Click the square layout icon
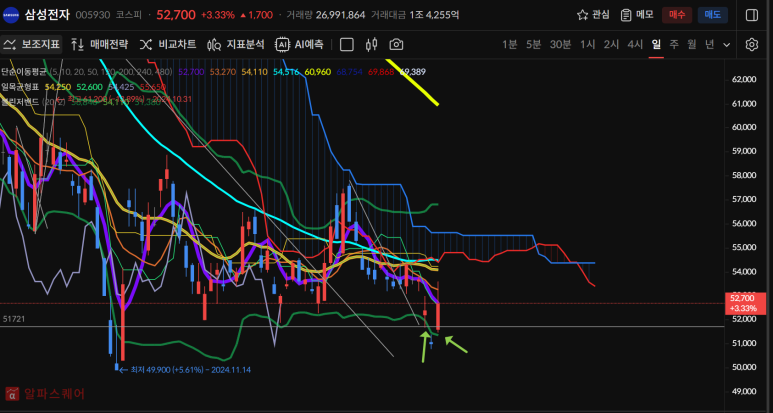The width and height of the screenshot is (773, 413). point(347,45)
